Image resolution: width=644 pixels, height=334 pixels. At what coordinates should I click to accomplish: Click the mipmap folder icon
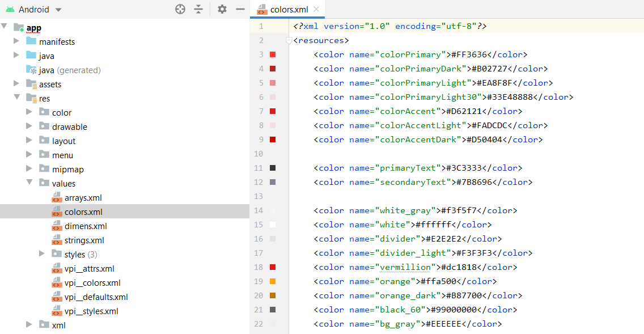click(44, 169)
